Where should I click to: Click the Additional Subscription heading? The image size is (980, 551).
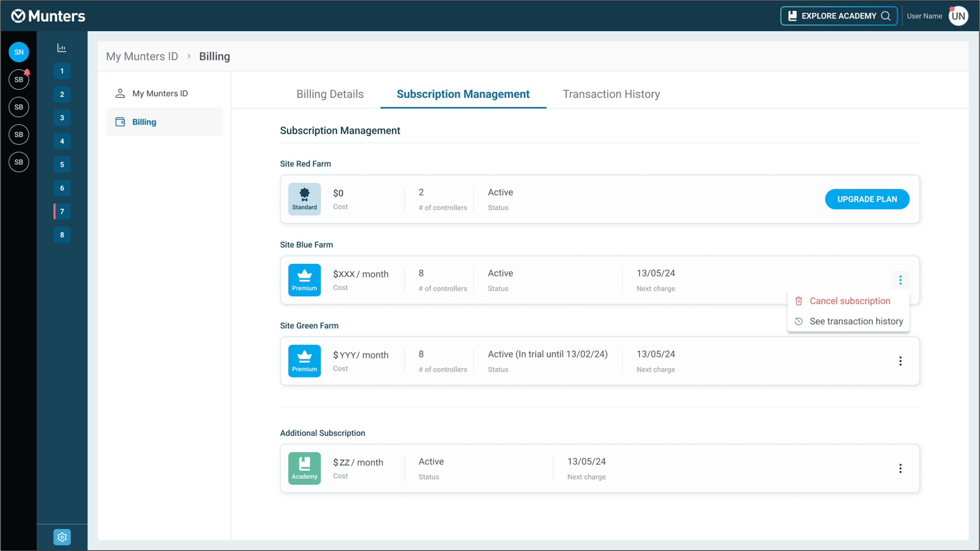(x=322, y=433)
